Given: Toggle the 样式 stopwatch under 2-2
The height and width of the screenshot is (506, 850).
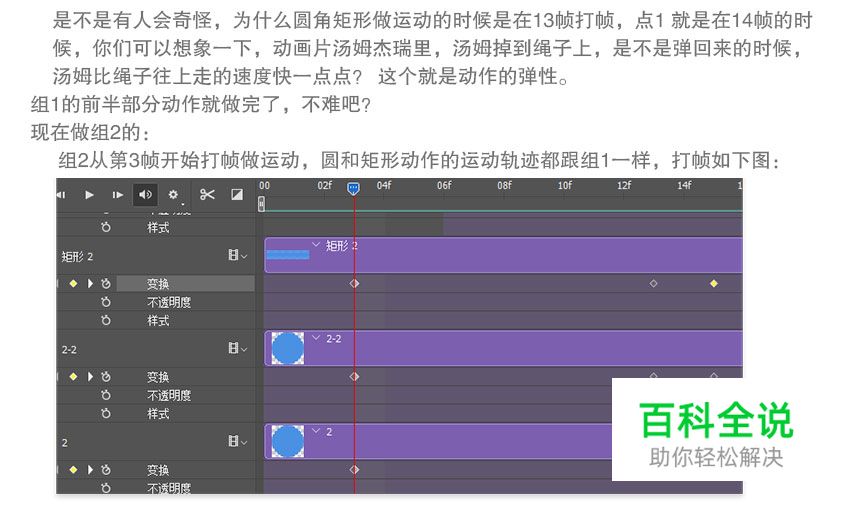Looking at the screenshot, I should click(106, 414).
